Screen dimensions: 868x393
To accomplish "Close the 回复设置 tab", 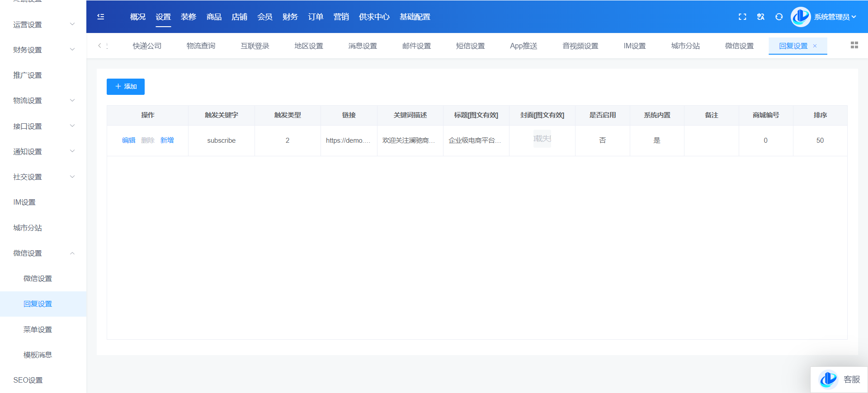I will pos(815,46).
